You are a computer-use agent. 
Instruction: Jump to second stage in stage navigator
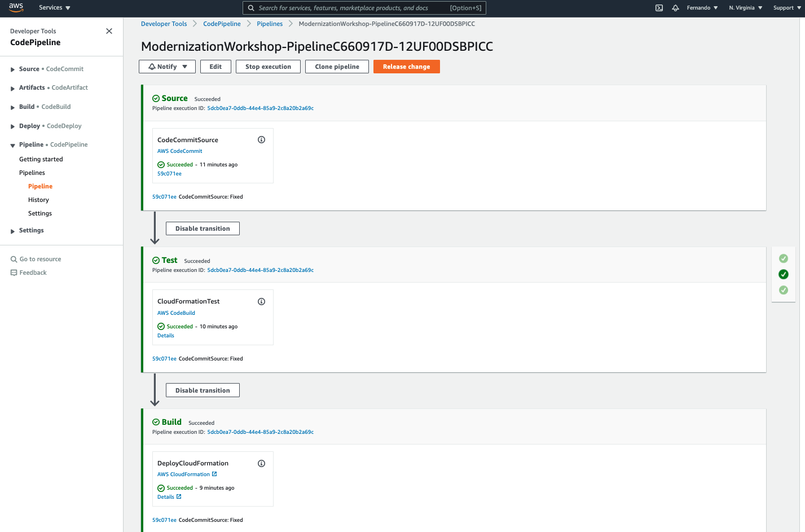coord(784,274)
